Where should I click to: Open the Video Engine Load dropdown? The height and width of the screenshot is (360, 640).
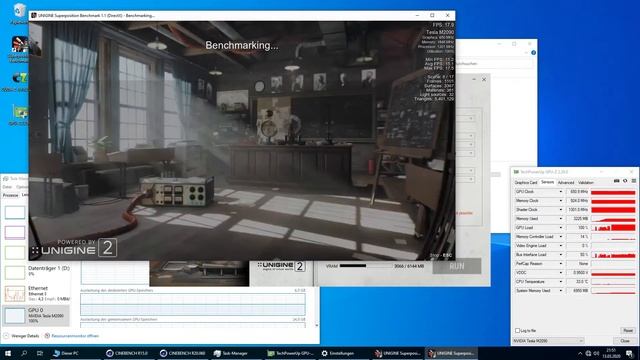click(560, 245)
